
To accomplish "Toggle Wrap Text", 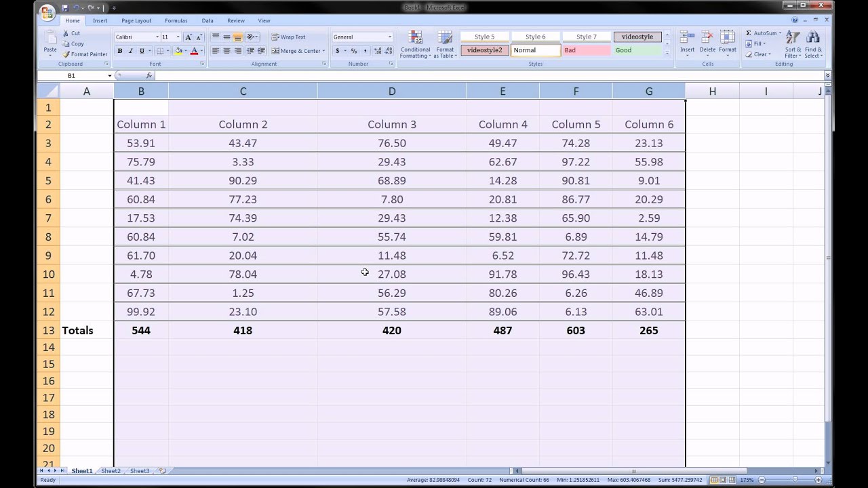I will point(289,37).
